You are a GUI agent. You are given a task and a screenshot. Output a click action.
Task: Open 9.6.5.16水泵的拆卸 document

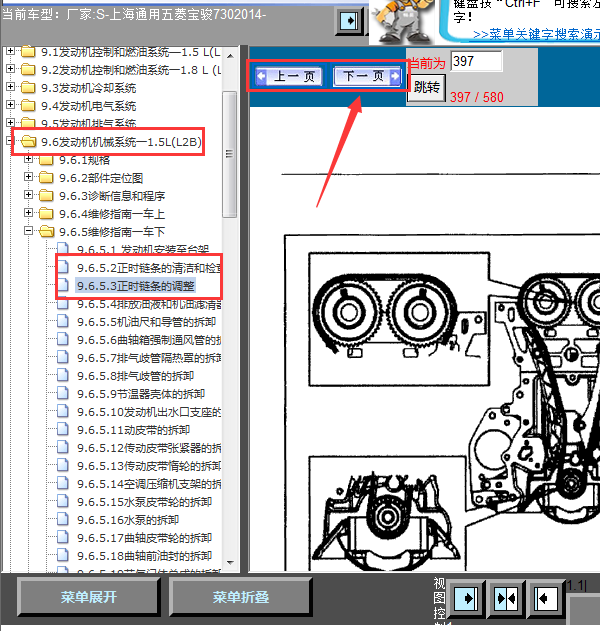128,520
